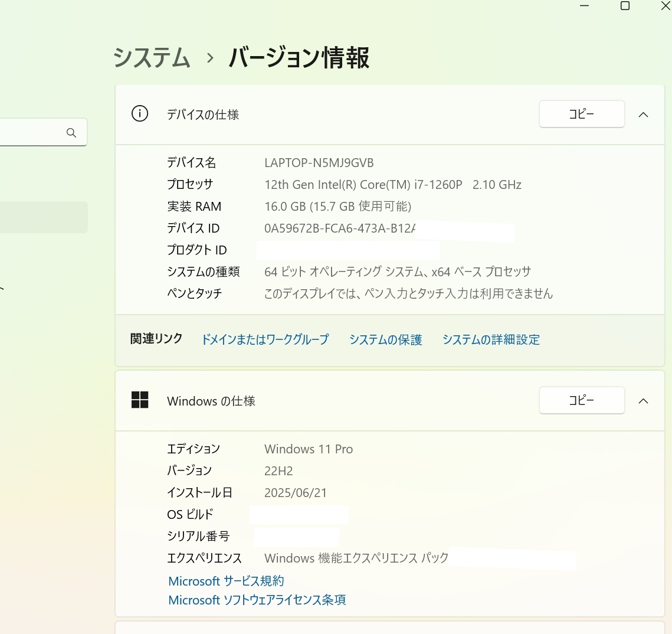Image resolution: width=672 pixels, height=634 pixels.
Task: Select the 16.0 GB RAM value
Action: point(337,206)
